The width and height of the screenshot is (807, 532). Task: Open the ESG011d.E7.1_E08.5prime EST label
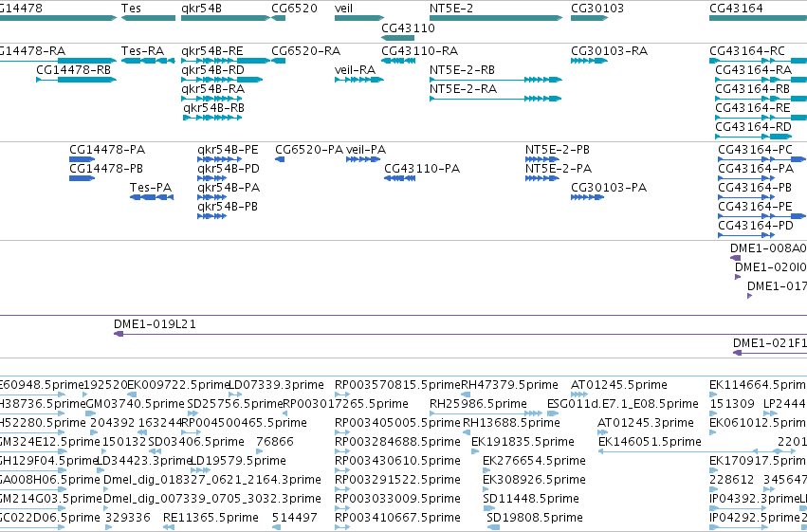pos(623,404)
